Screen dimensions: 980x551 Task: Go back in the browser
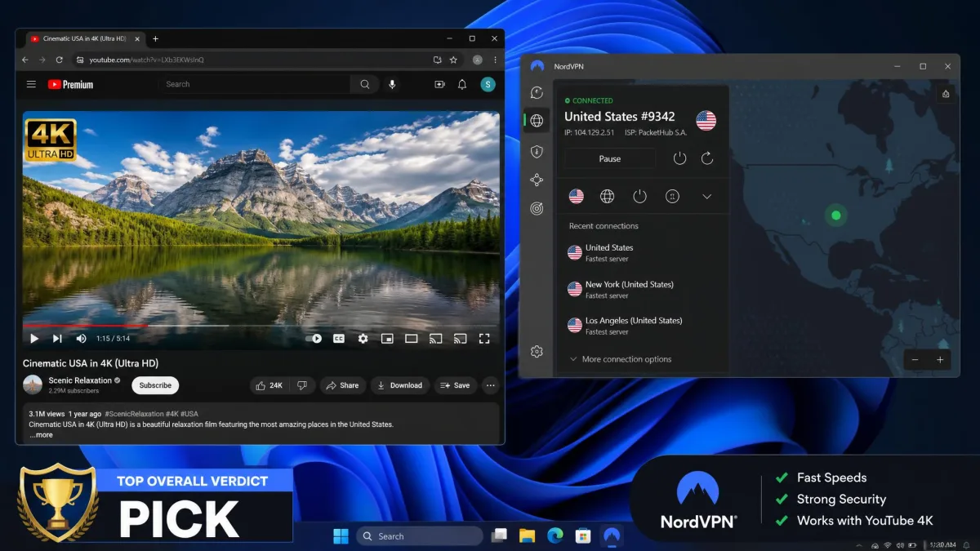point(25,60)
